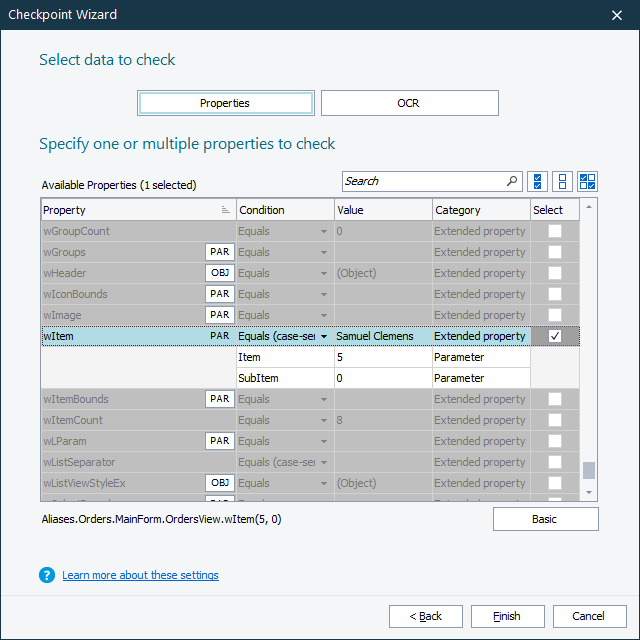Click the OBJ badge on wHeader row
Viewport: 640px width, 640px height.
click(x=219, y=273)
